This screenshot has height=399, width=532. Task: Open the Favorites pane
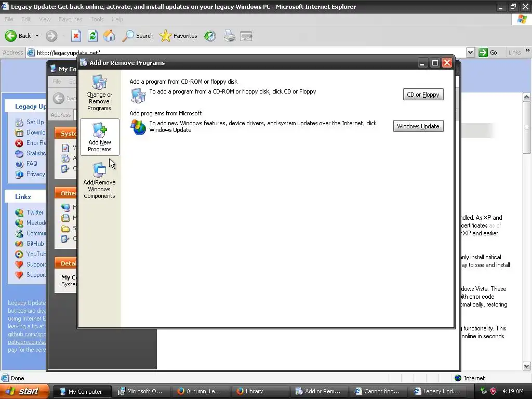[x=179, y=36]
